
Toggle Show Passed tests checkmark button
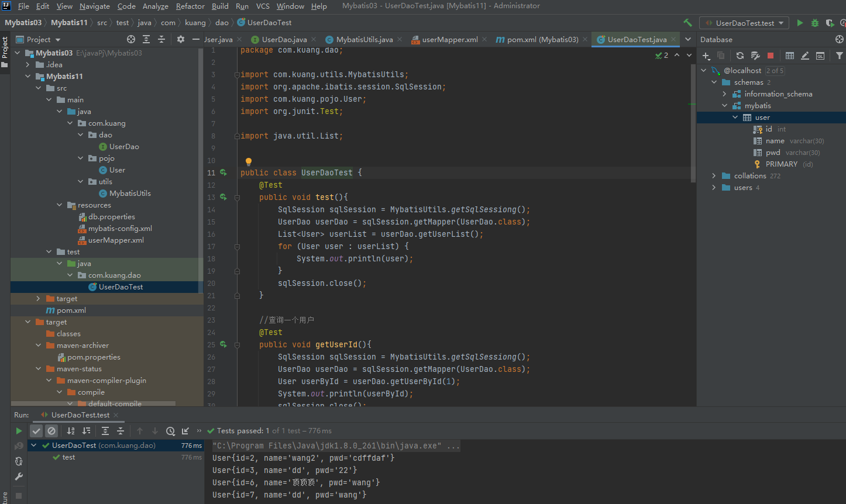click(36, 431)
